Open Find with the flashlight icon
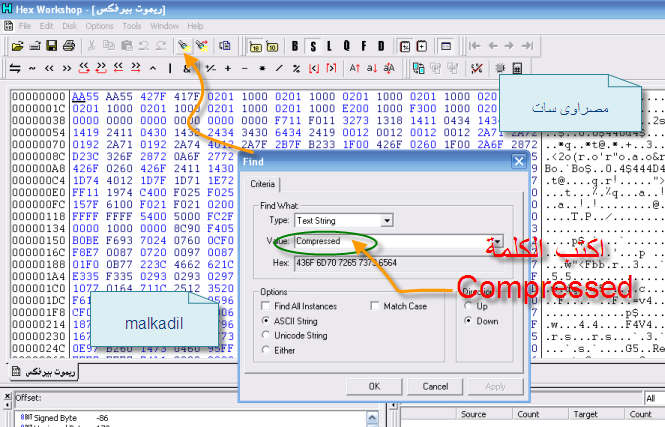The height and width of the screenshot is (427, 665). (x=184, y=46)
